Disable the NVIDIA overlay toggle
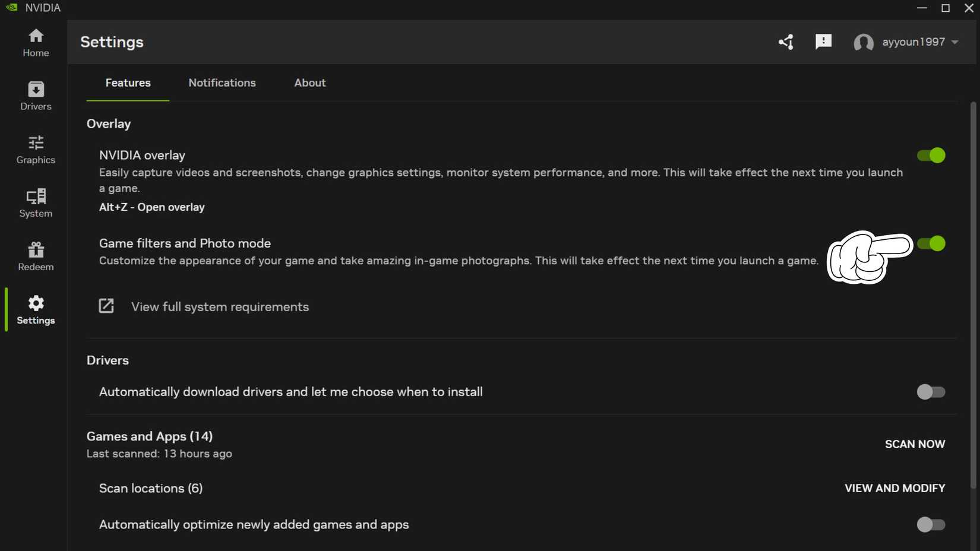980x551 pixels. tap(931, 155)
